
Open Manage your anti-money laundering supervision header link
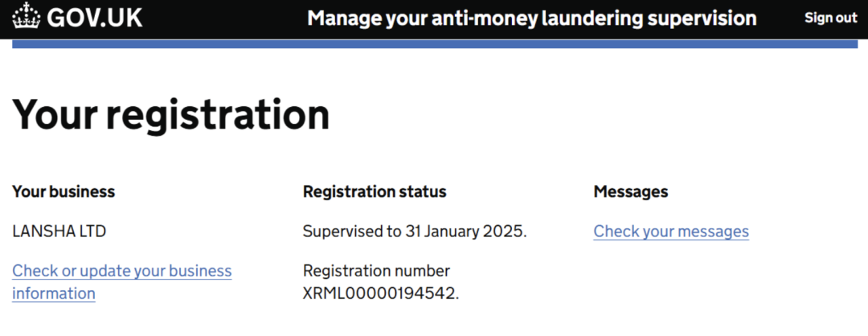pos(531,18)
